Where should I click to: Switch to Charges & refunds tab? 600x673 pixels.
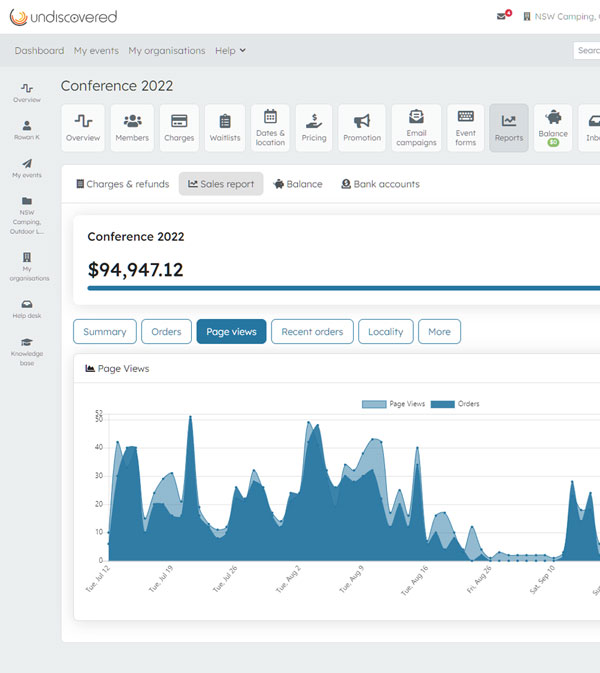(123, 184)
